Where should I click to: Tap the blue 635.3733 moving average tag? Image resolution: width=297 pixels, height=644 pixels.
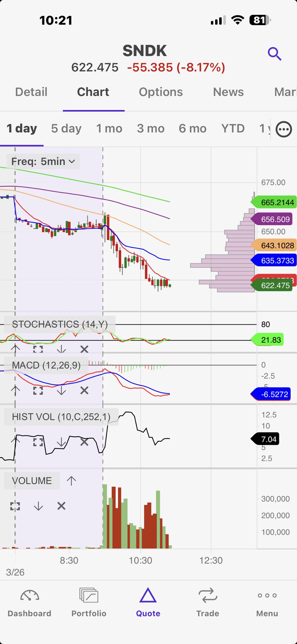click(x=274, y=260)
